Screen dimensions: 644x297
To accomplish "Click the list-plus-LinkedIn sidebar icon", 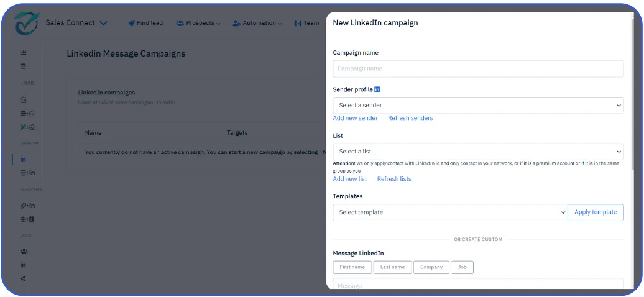I will point(27,173).
